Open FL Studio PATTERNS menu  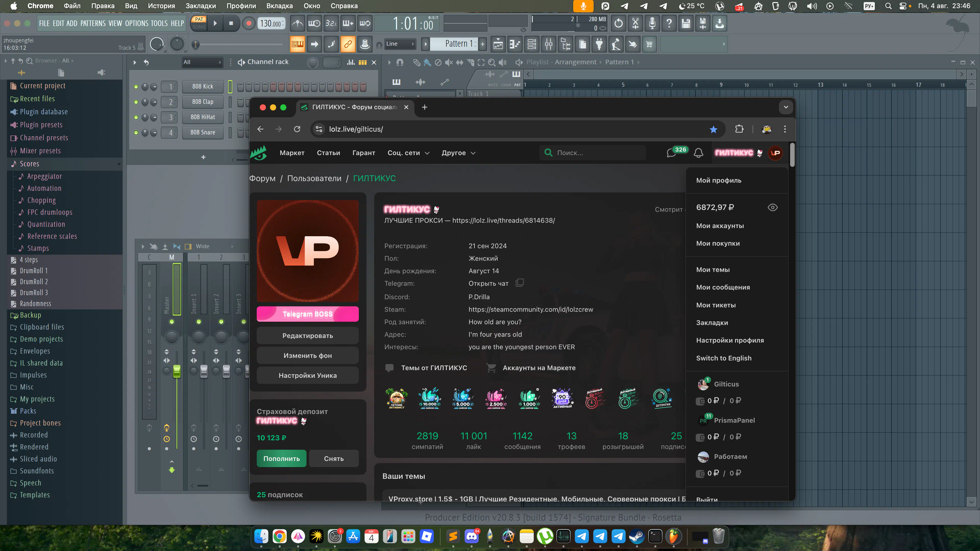[x=93, y=23]
